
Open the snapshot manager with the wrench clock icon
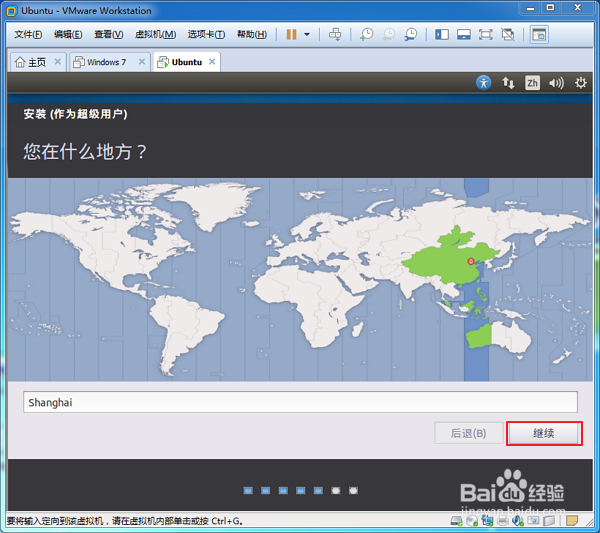click(411, 34)
